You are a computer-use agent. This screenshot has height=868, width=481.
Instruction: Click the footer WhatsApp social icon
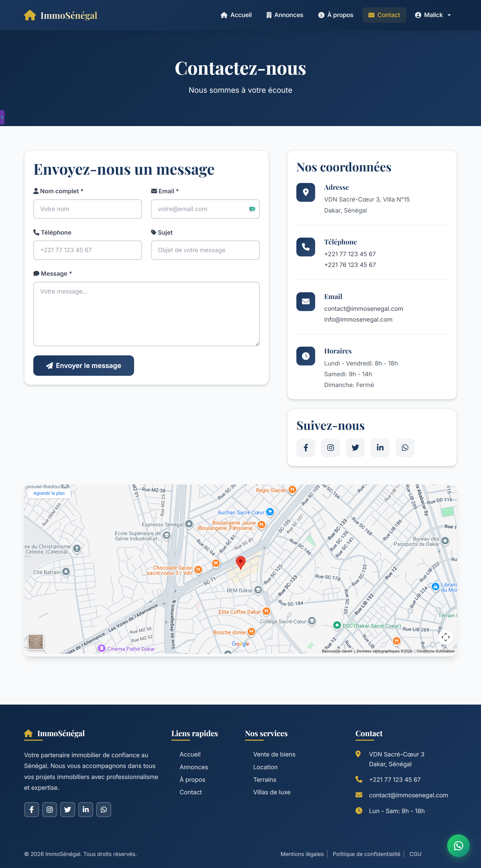tap(104, 809)
